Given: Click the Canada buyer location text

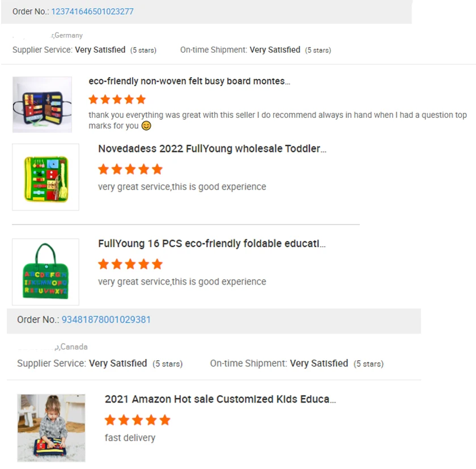Looking at the screenshot, I should coord(73,347).
